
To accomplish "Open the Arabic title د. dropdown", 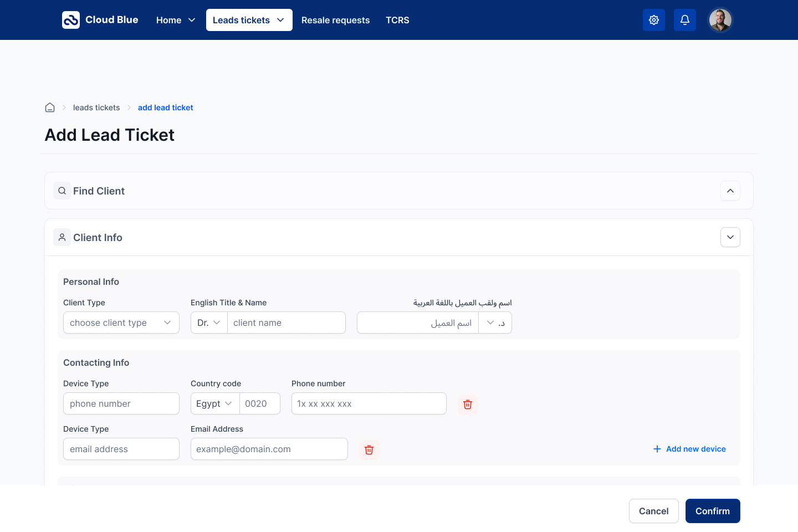I will tap(495, 323).
